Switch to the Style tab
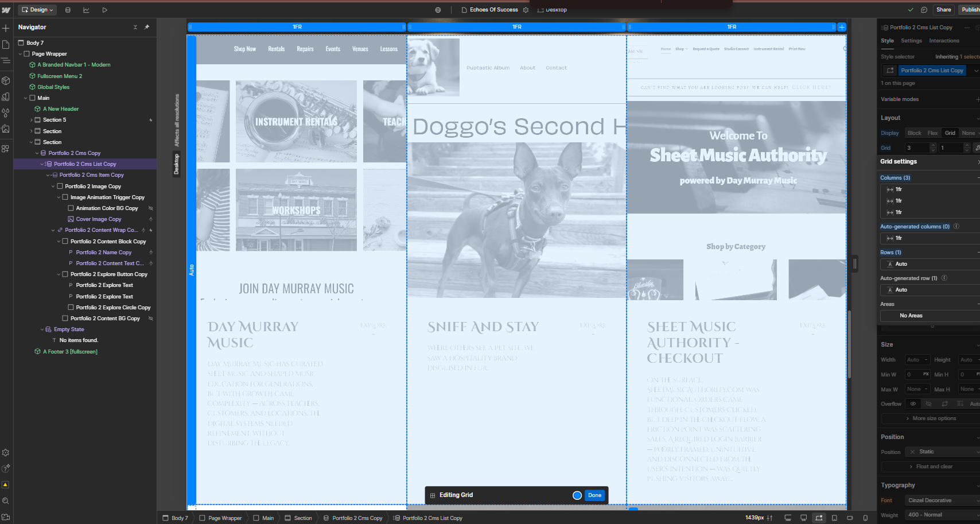 (x=887, y=41)
